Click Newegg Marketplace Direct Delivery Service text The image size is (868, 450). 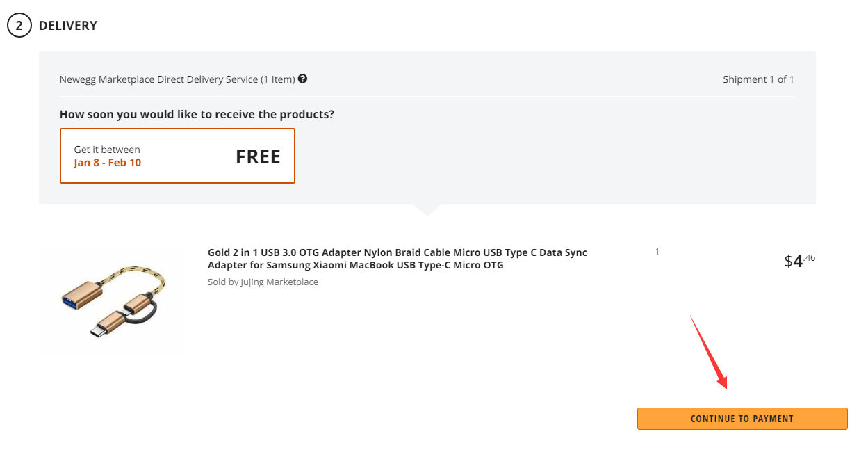(158, 79)
